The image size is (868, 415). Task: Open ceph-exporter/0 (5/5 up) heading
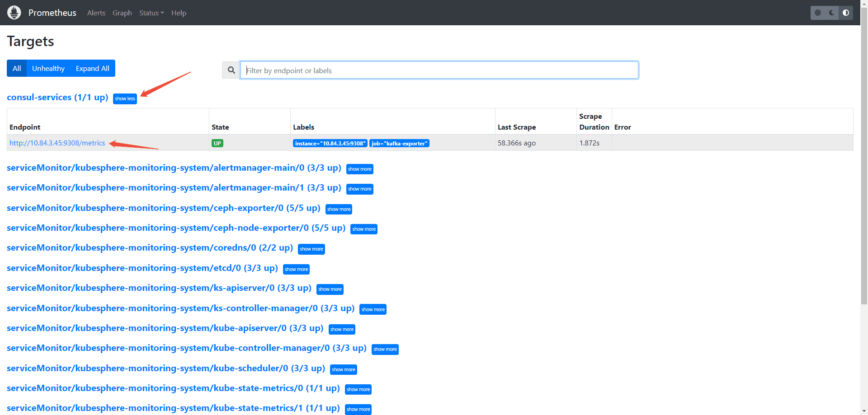(x=164, y=208)
